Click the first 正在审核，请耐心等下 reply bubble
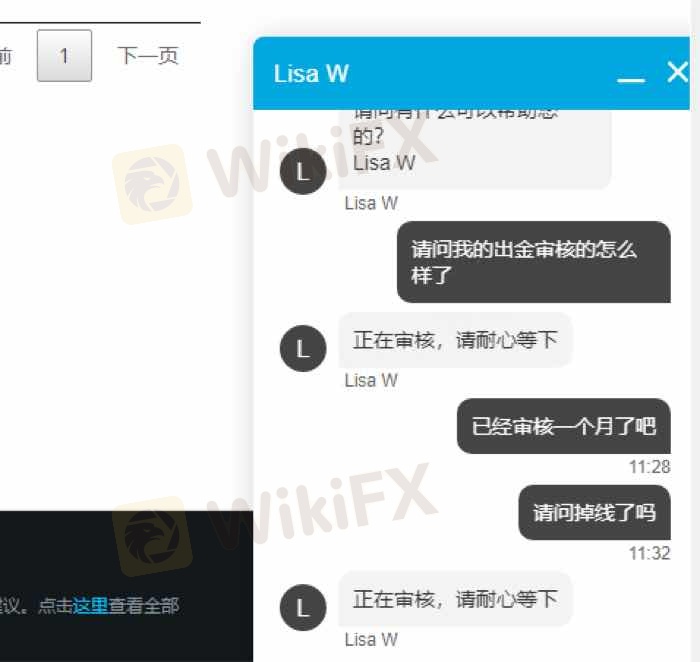 click(455, 340)
